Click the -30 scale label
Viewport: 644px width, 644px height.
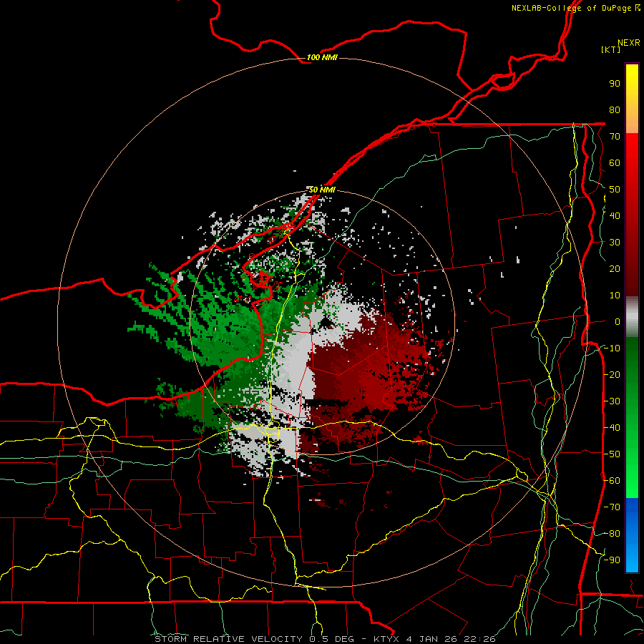(612, 401)
